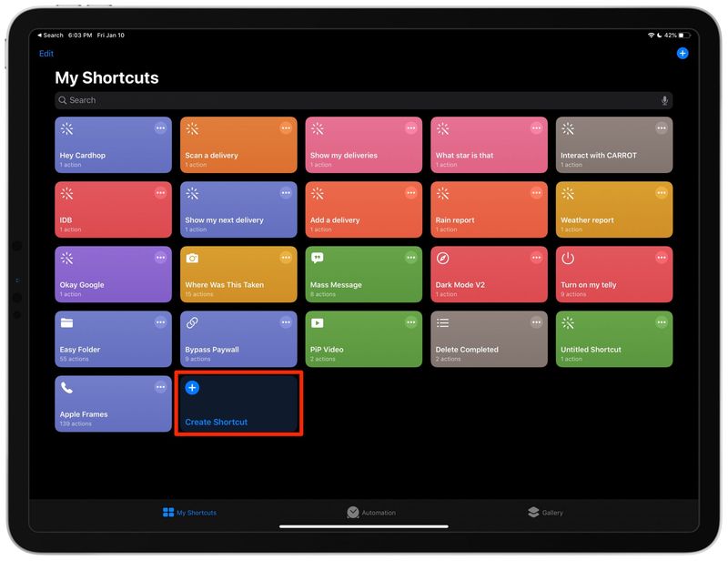Image resolution: width=728 pixels, height=561 pixels.
Task: Run the PiP Video shortcut
Action: click(x=364, y=339)
